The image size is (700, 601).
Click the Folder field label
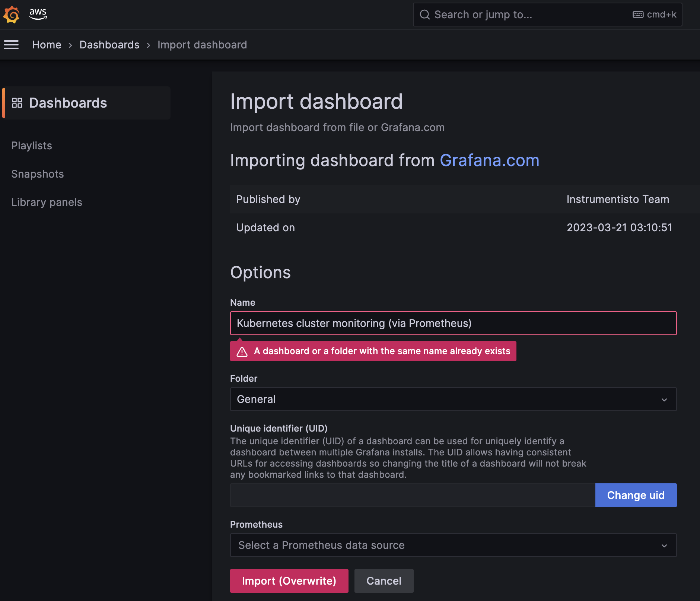pos(244,378)
